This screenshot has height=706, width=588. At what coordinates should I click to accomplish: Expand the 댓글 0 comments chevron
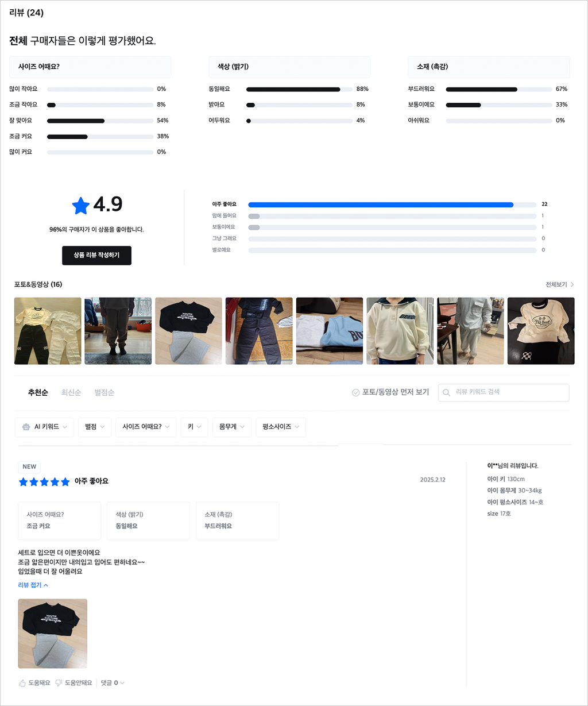[122, 683]
